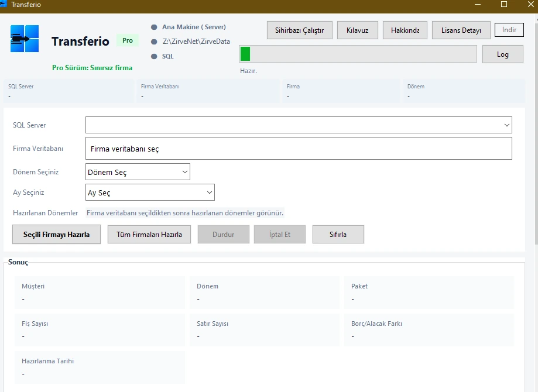Click the Ana Makine (Server) status dot
The height and width of the screenshot is (392, 538).
coord(154,27)
